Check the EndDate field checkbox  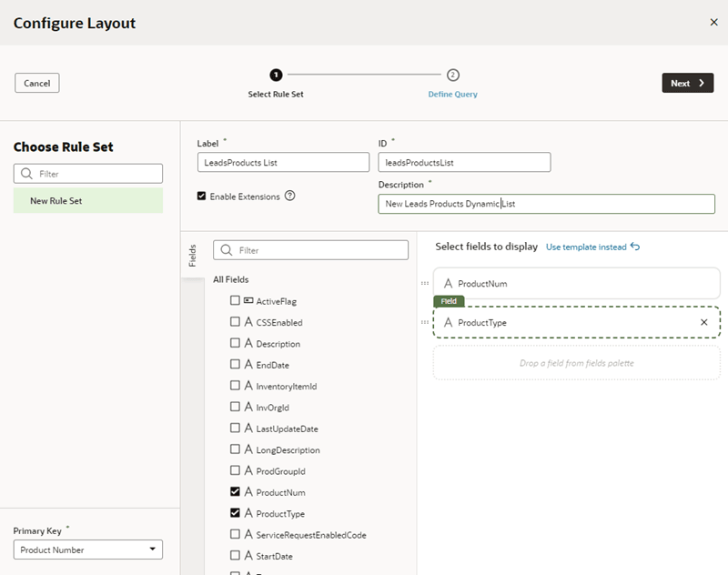click(235, 365)
